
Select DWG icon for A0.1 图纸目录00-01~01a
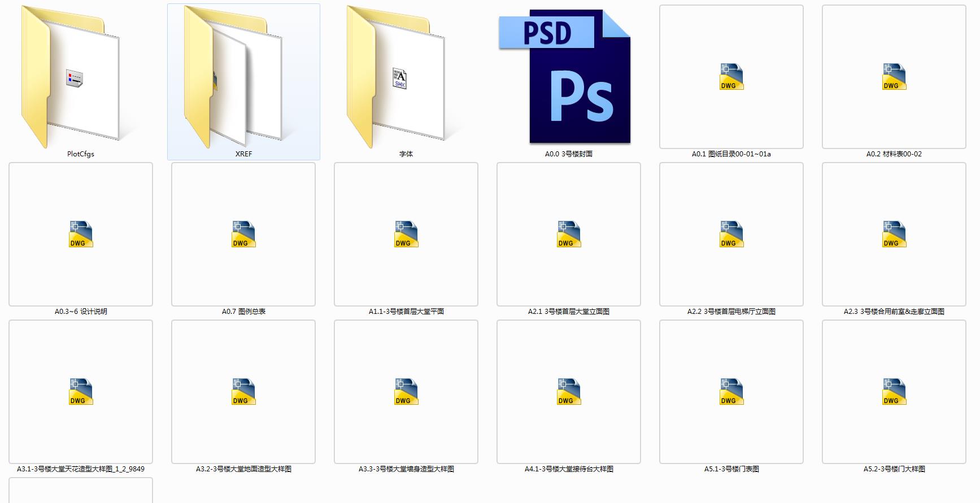pyautogui.click(x=731, y=77)
